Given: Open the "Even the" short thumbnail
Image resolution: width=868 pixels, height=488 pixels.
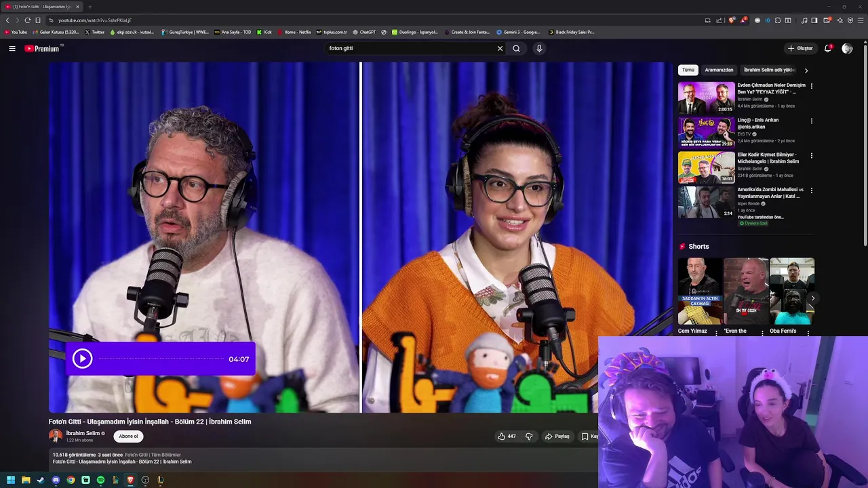Looking at the screenshot, I should 746,291.
